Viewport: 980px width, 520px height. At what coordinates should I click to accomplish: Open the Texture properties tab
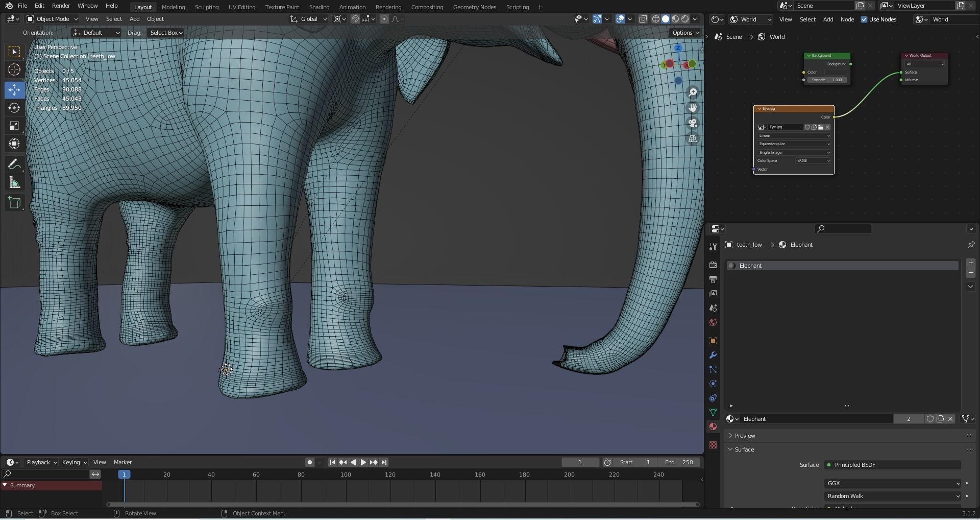[x=713, y=445]
